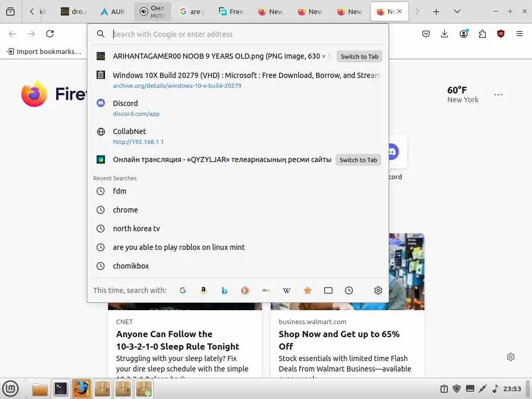
Task: Search with eBay one-off engine icon
Action: click(266, 290)
